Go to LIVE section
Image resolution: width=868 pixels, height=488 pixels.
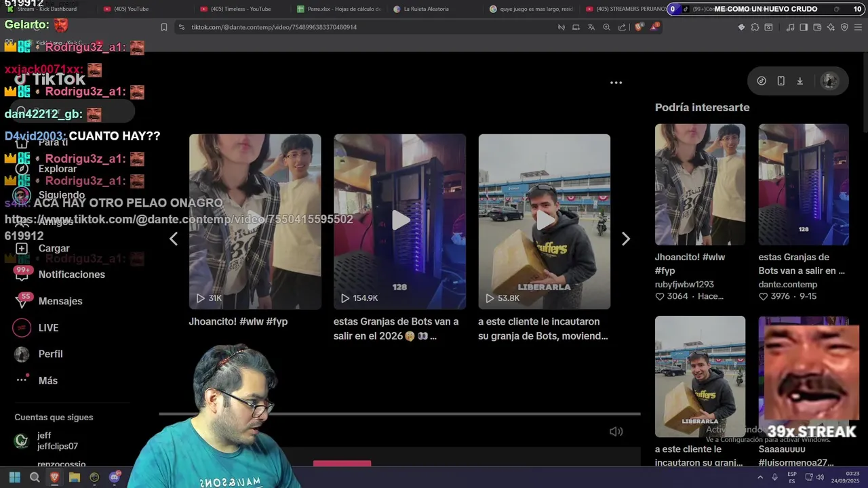point(37,327)
